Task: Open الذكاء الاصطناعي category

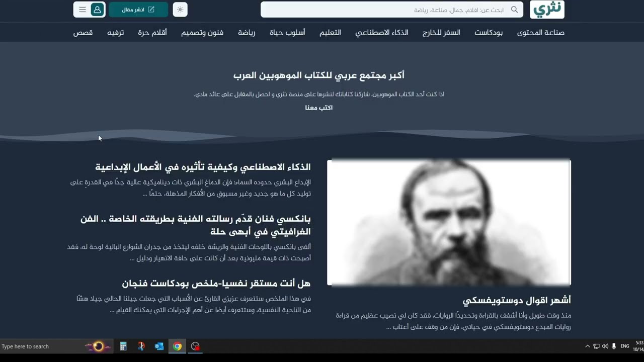Action: coord(381,32)
